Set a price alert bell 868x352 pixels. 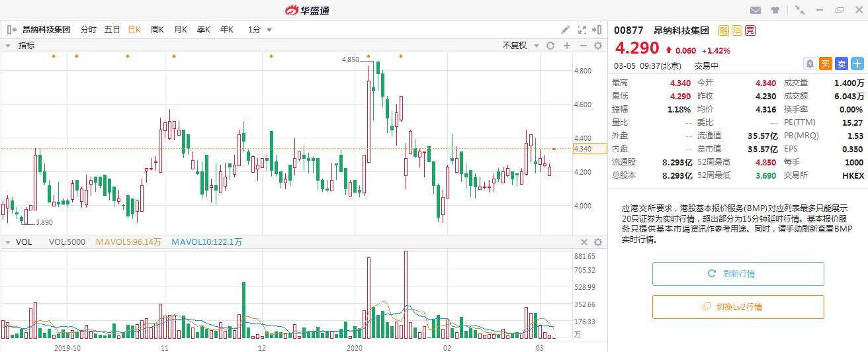[810, 64]
